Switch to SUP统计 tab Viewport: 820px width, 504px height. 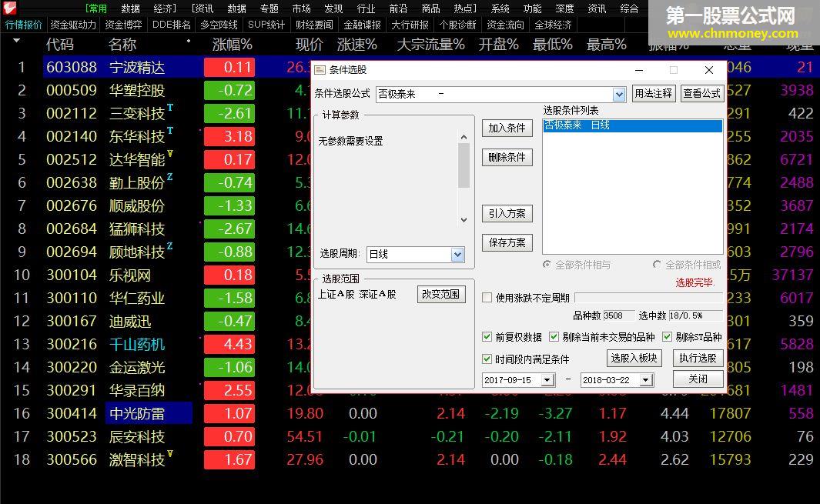pos(266,25)
